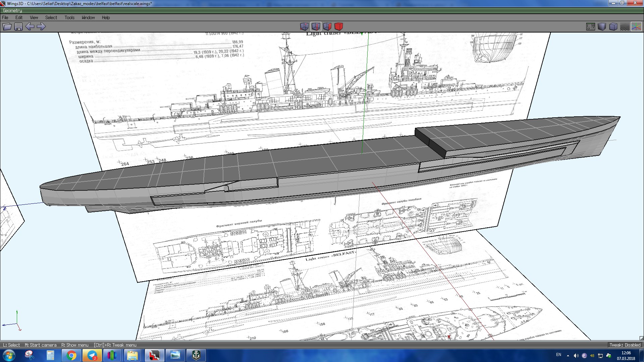Open the preferences panel icon
This screenshot has height=362, width=644.
coord(591,26)
